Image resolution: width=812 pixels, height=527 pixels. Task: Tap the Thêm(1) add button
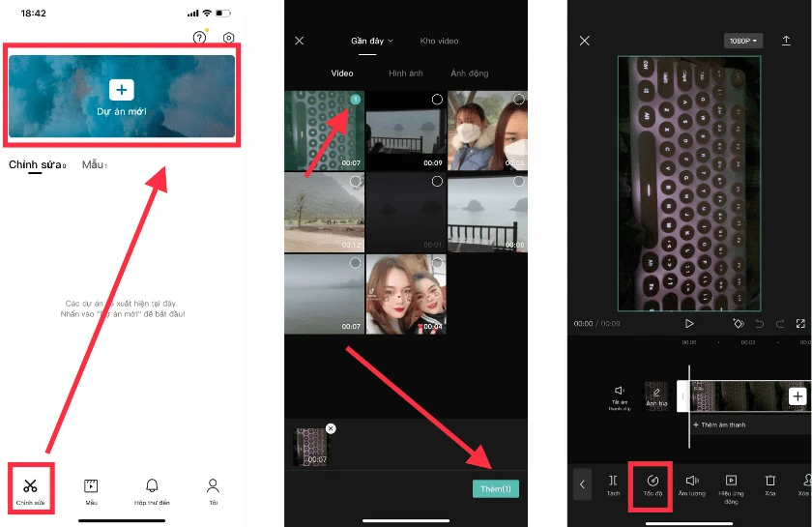[x=496, y=488]
